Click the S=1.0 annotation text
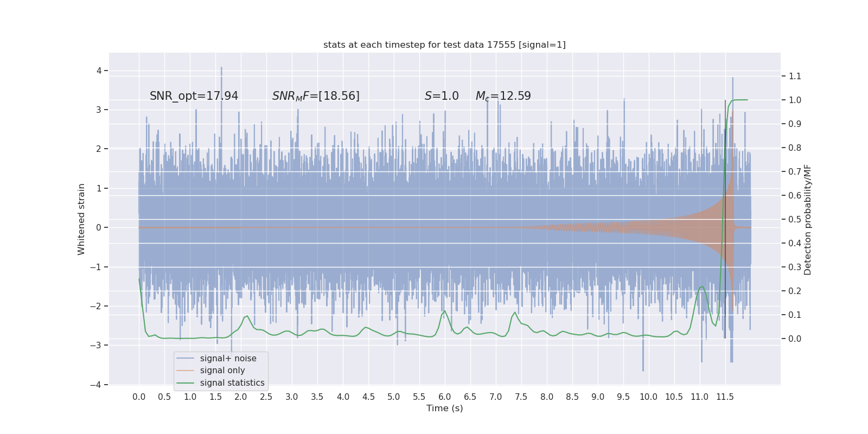The image size is (868, 434). 442,96
